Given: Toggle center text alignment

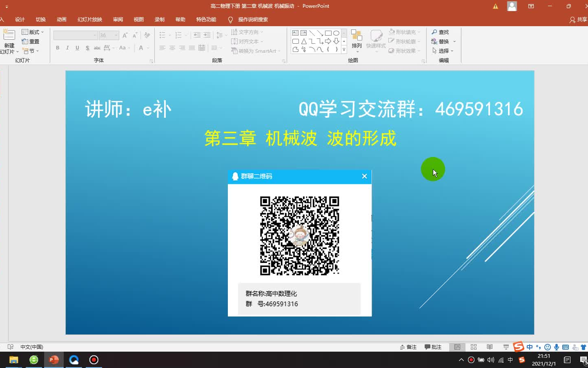Looking at the screenshot, I should pos(172,48).
